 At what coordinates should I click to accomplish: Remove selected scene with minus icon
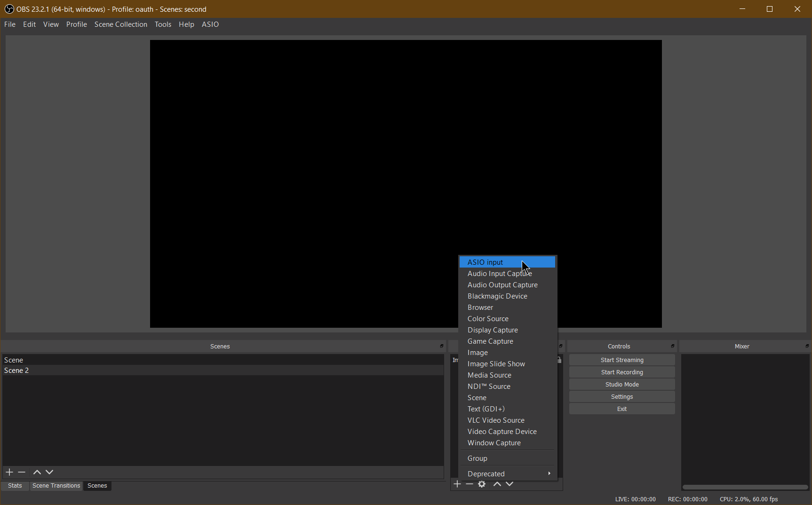(x=22, y=472)
